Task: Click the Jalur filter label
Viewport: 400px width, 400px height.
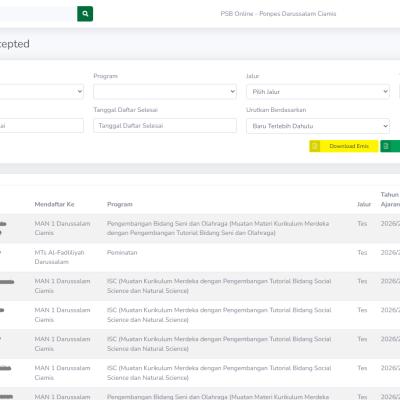Action: [252, 76]
